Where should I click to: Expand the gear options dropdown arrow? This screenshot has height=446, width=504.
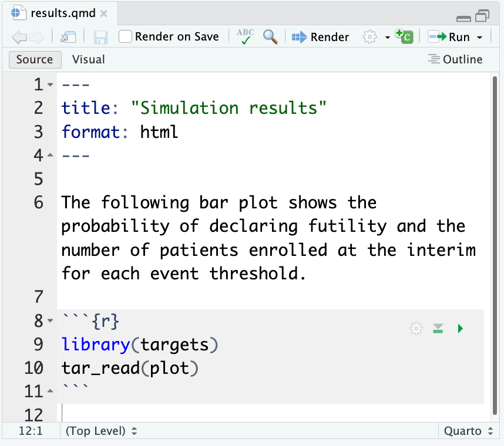tap(387, 38)
